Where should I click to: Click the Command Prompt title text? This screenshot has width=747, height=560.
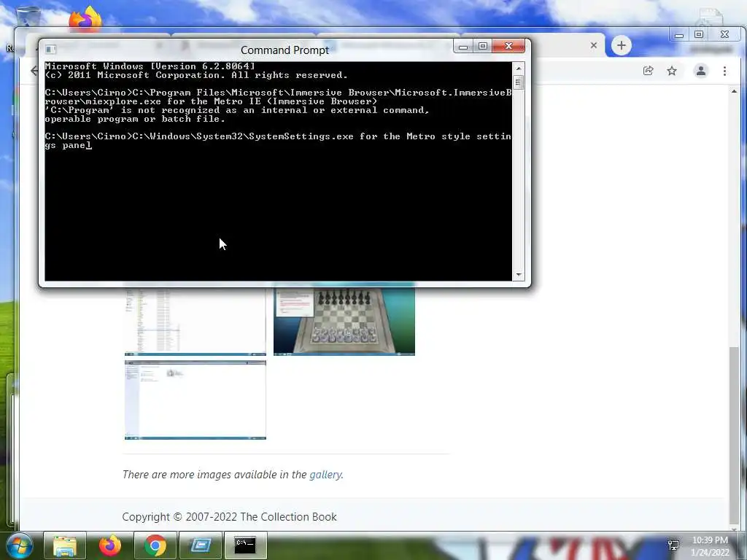tap(285, 50)
